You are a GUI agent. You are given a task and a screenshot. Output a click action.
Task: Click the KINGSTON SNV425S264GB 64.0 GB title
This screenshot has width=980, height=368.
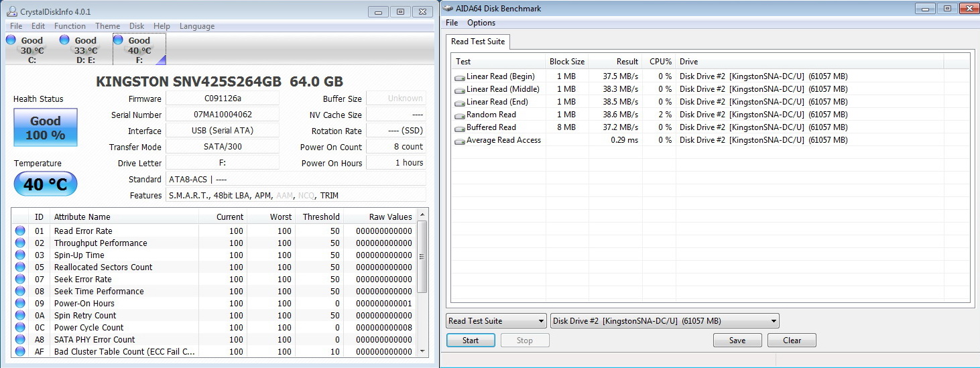(x=219, y=81)
